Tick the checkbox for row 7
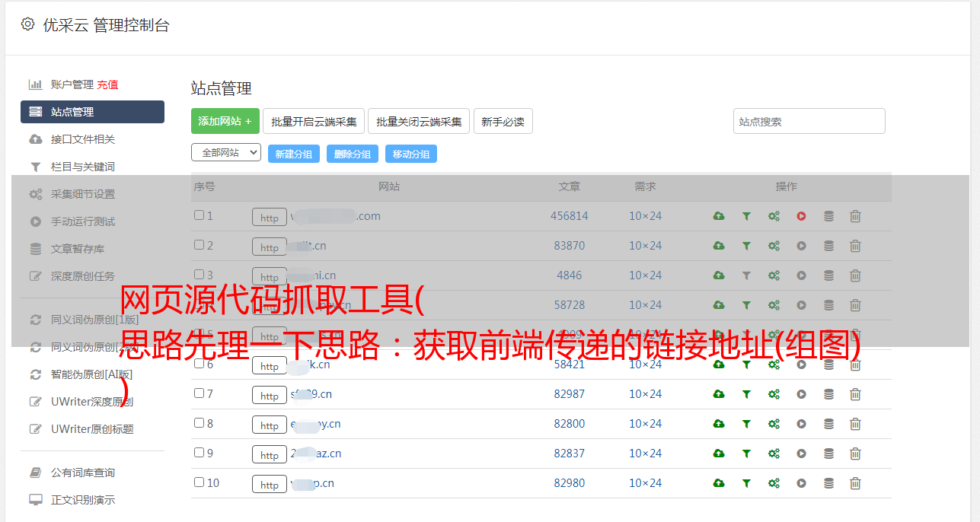The height and width of the screenshot is (522, 980). pyautogui.click(x=199, y=393)
